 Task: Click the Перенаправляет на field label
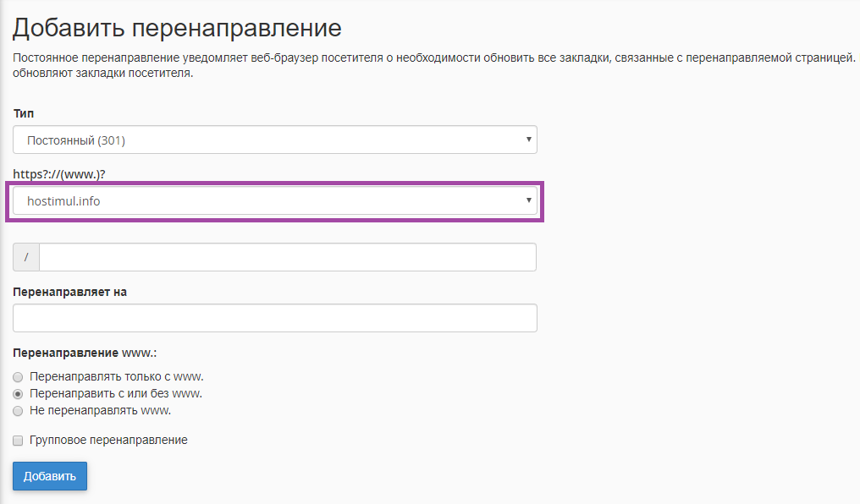click(x=69, y=292)
